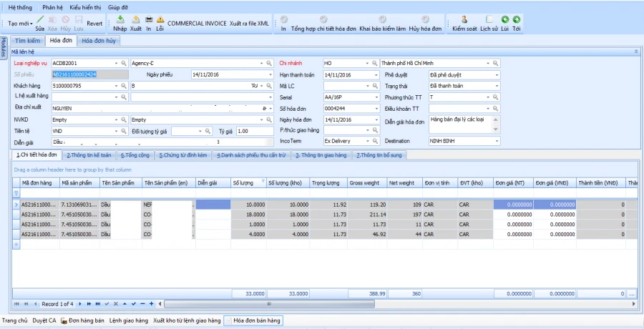The image size is (644, 329).
Task: Click Xuất ra file XML button
Action: 249,24
